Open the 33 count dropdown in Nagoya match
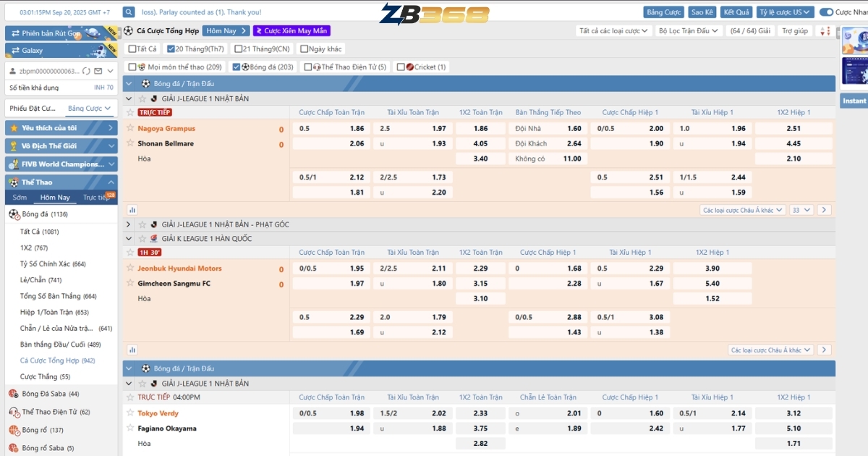This screenshot has width=868, height=456. click(801, 210)
